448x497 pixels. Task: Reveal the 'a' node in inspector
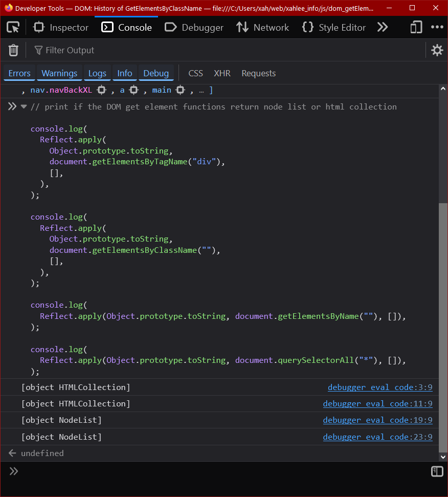point(134,90)
